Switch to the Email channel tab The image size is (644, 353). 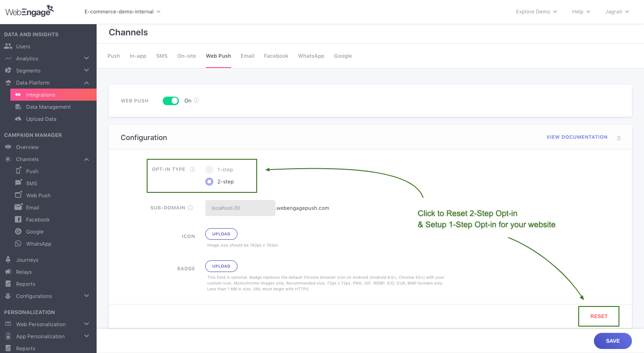coord(247,56)
